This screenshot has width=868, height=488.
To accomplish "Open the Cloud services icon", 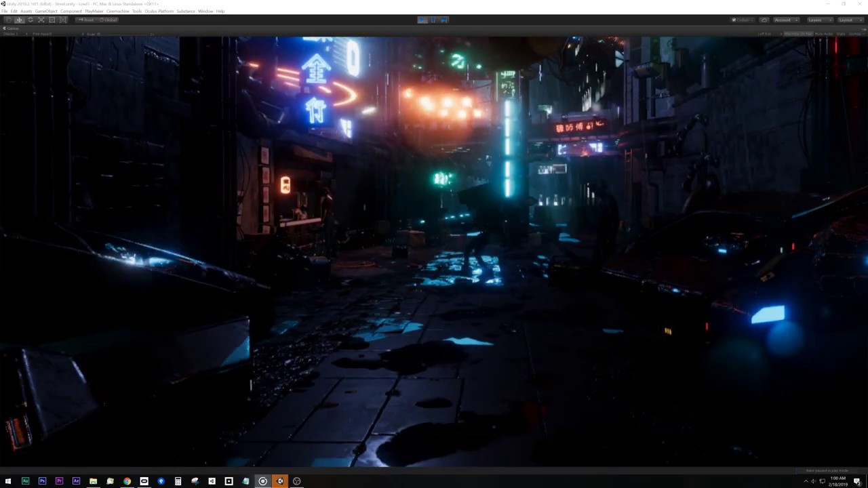I will [x=764, y=20].
